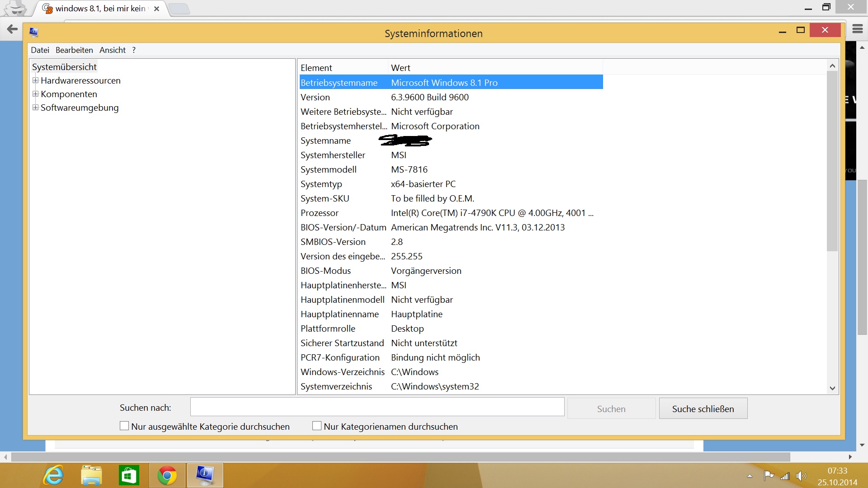The image size is (868, 488).
Task: Enable Nur ausgewählte Kategorie durchsuchen checkbox
Action: click(124, 426)
